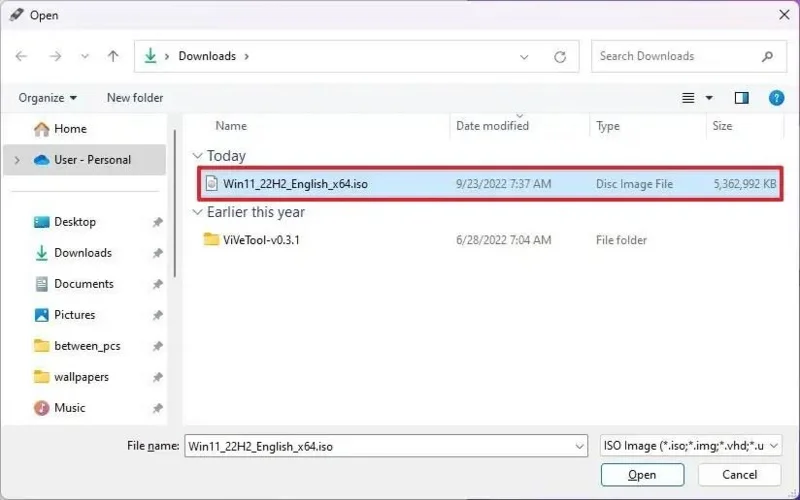Go up one folder level
This screenshot has width=800, height=500.
coord(113,56)
